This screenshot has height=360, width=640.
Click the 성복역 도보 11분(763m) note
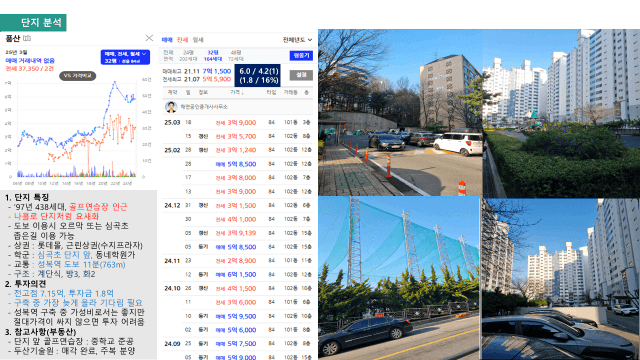point(81,264)
